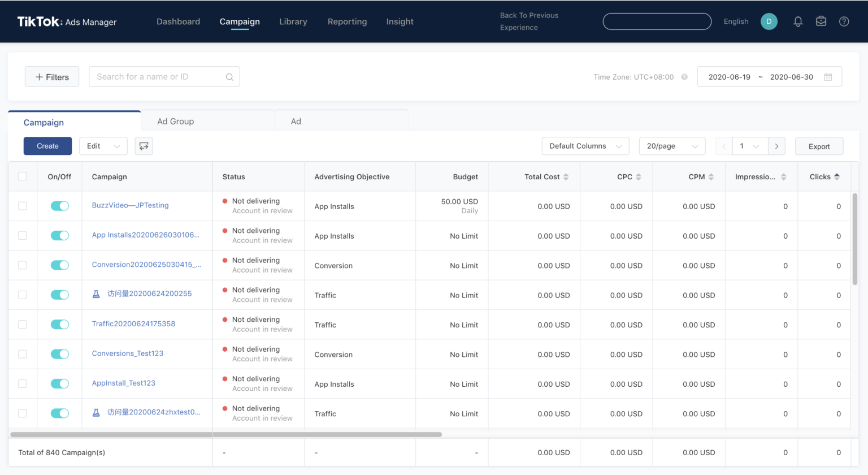Check the BuzzVideo—JPTesting row checkbox
Image resolution: width=868 pixels, height=475 pixels.
23,206
